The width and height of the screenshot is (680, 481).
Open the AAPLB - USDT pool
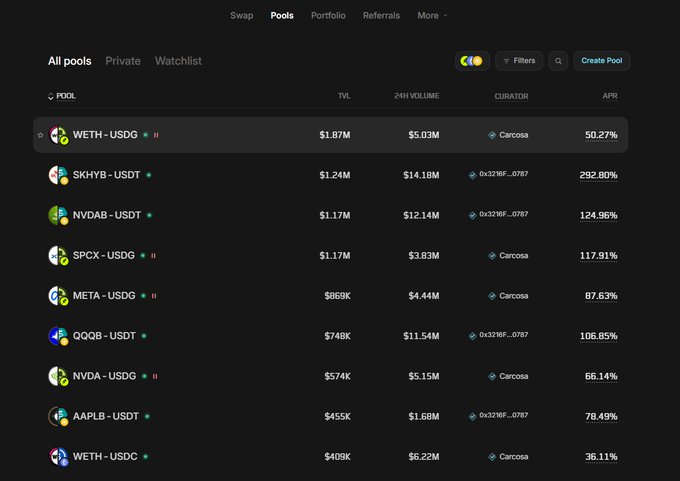[x=330, y=416]
